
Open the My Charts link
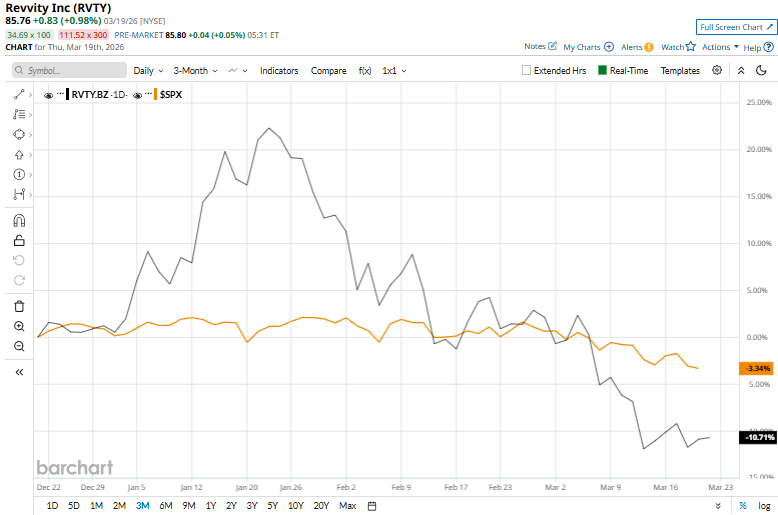pyautogui.click(x=588, y=47)
